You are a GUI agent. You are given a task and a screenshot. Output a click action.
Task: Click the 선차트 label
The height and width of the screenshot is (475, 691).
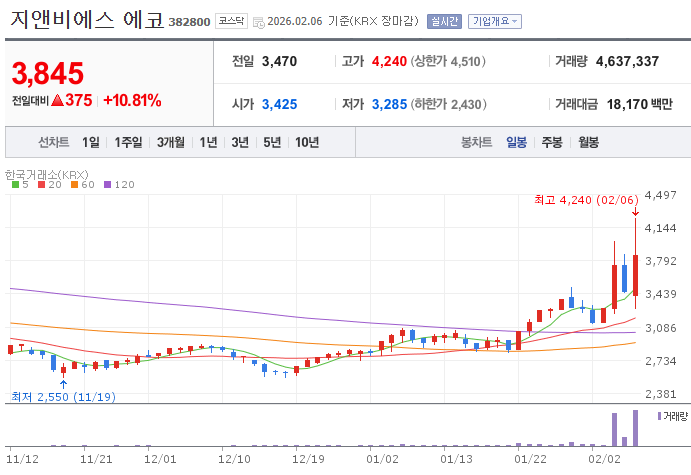tap(53, 142)
